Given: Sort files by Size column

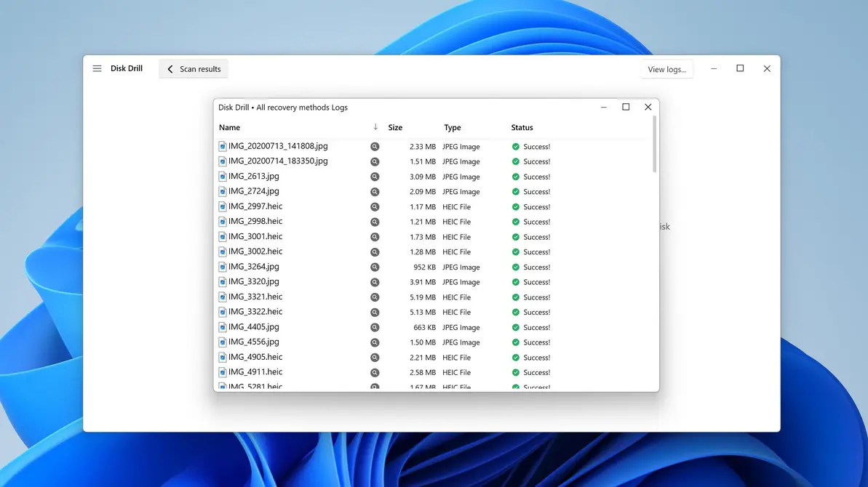Looking at the screenshot, I should pyautogui.click(x=395, y=128).
